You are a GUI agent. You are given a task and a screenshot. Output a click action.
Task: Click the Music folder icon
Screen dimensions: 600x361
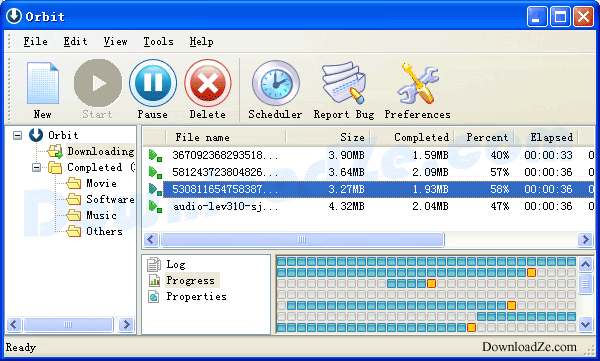tap(73, 215)
